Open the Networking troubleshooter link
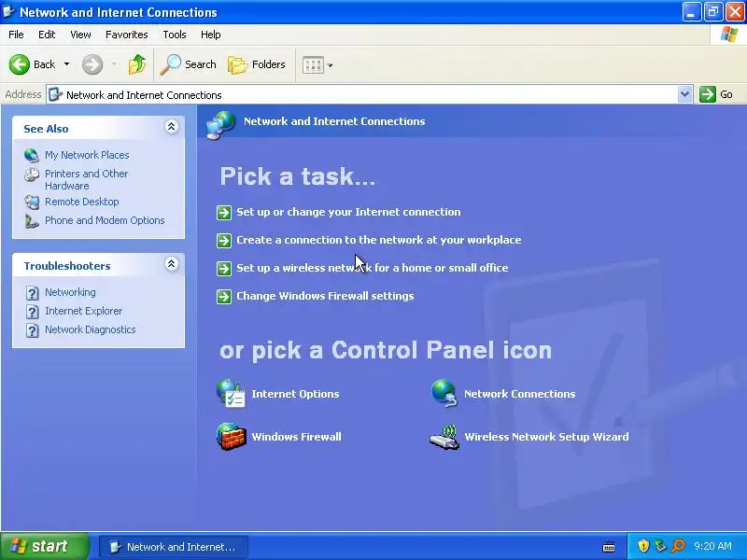This screenshot has height=560, width=747. pos(70,292)
